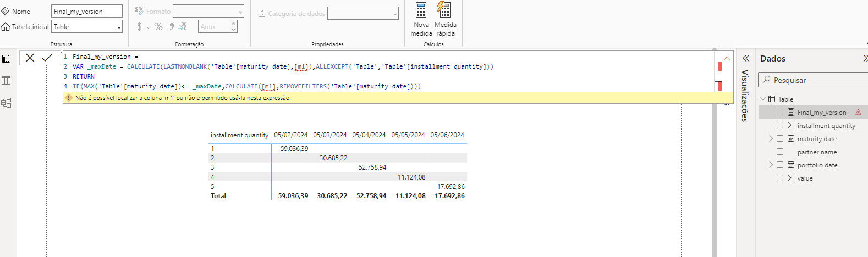Click the 05/06/2024 column header
This screenshot has width=868, height=257.
[x=447, y=135]
